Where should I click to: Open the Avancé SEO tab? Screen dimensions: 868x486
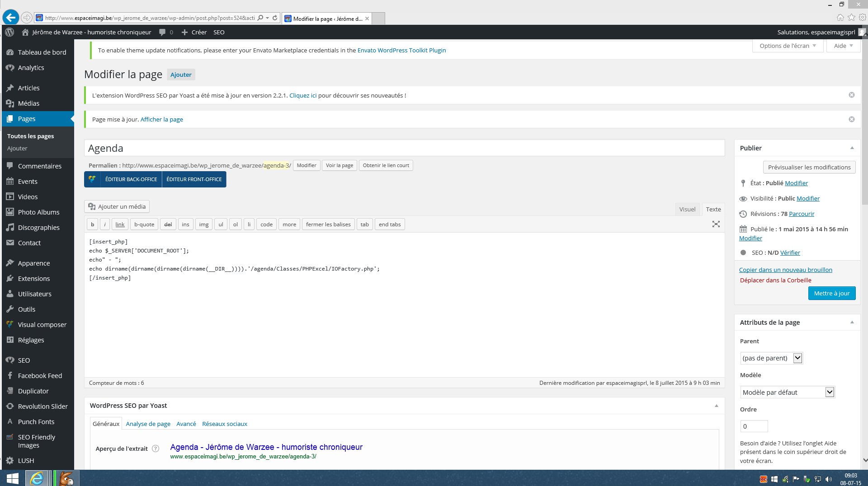186,424
